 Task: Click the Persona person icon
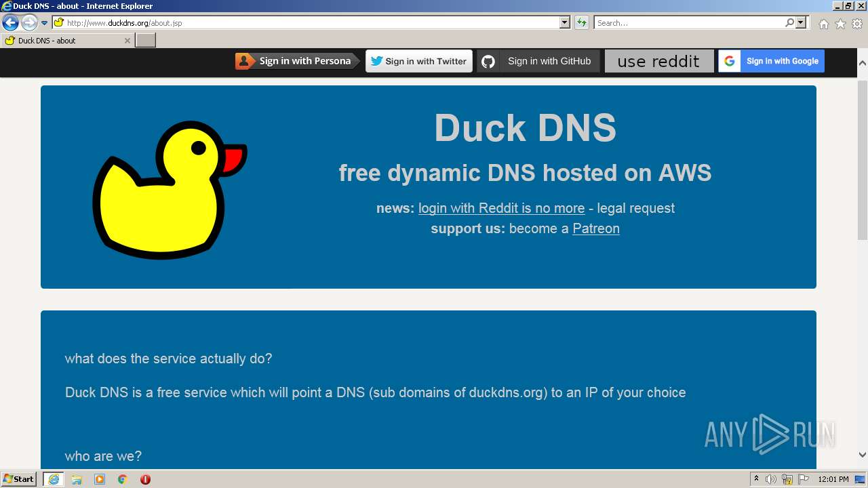coord(243,61)
